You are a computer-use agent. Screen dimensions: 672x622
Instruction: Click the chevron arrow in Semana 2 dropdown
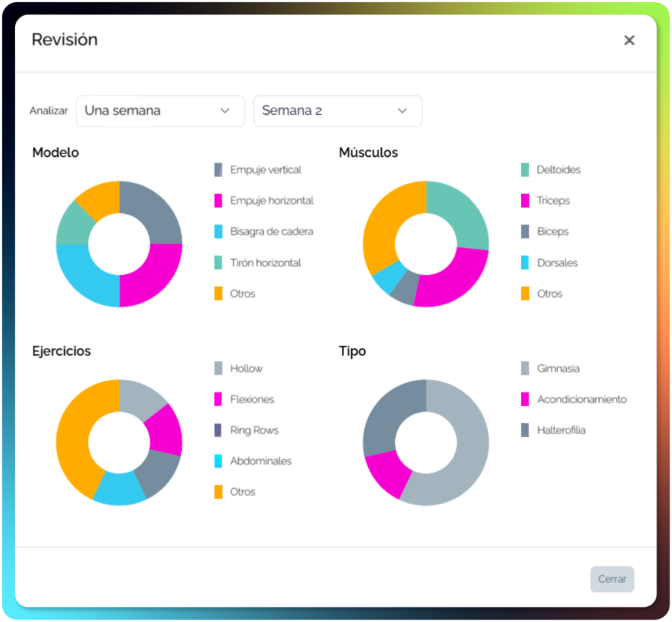tap(402, 111)
